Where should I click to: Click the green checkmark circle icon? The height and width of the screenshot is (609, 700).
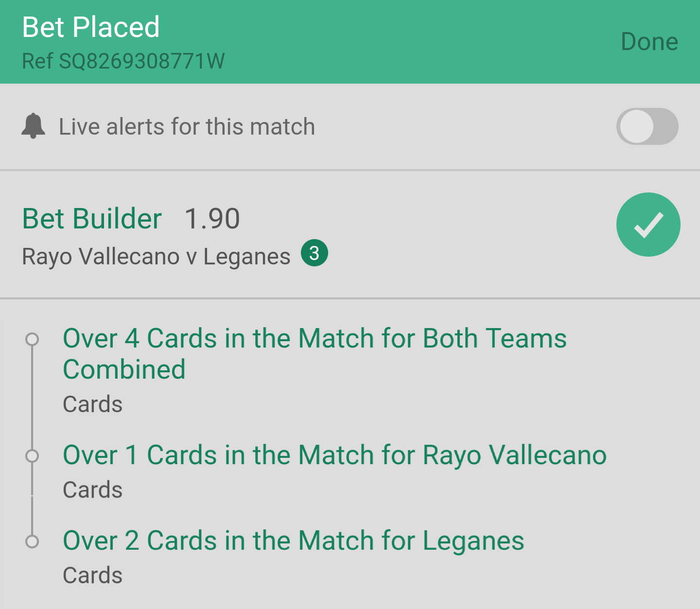(x=648, y=225)
